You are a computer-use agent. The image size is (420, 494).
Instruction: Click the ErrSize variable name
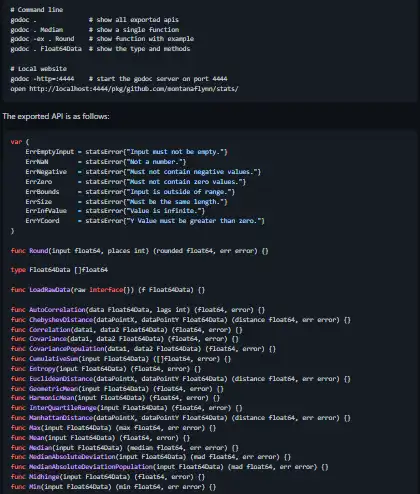click(39, 202)
